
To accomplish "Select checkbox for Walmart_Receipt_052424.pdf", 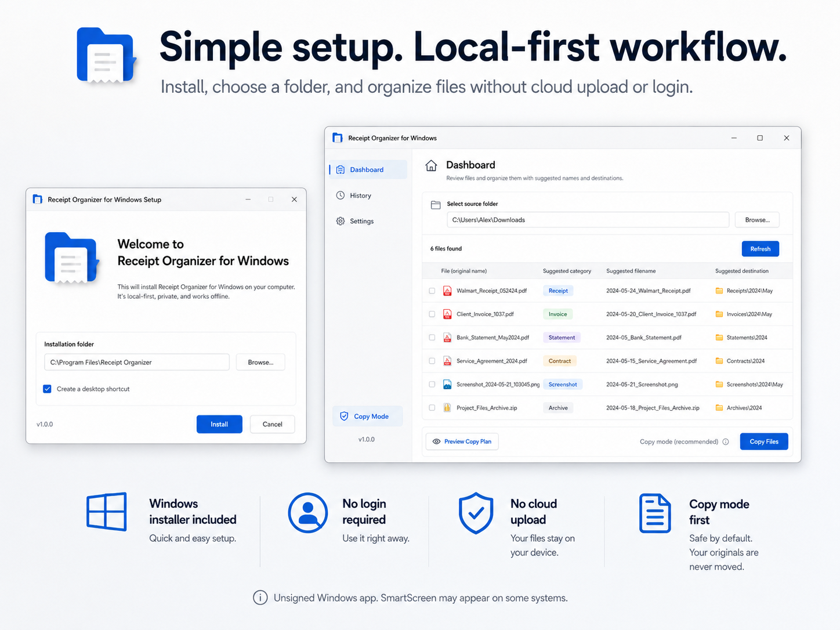I will pyautogui.click(x=432, y=291).
